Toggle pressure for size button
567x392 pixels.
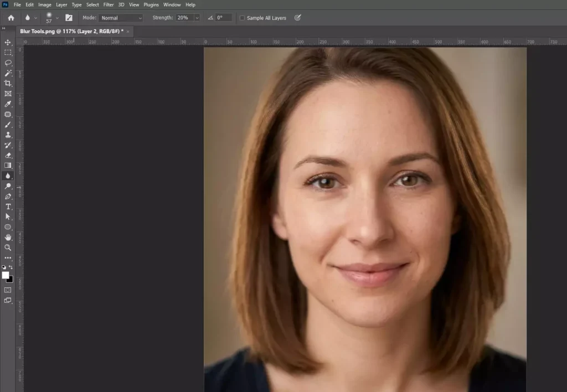297,18
